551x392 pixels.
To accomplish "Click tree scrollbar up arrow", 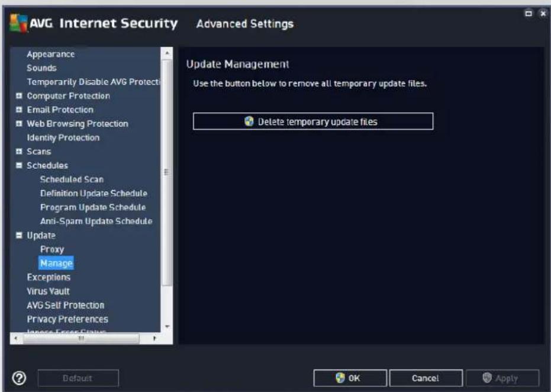I will [167, 53].
